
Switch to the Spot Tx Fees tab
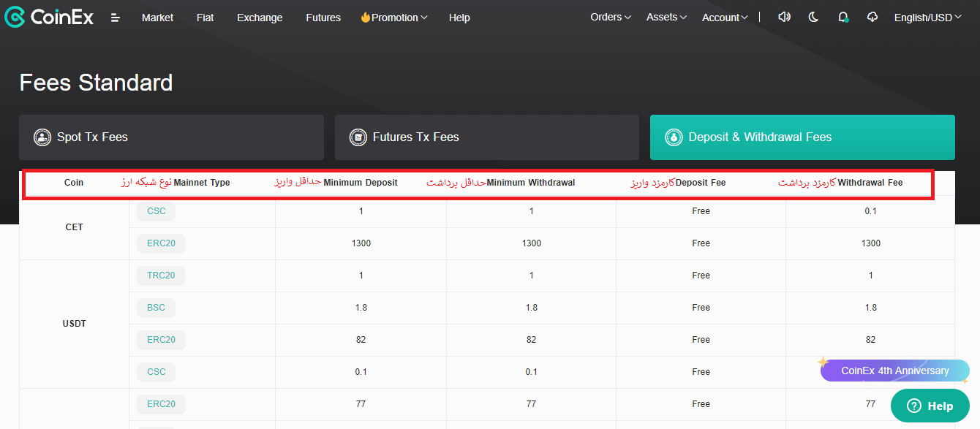click(171, 137)
